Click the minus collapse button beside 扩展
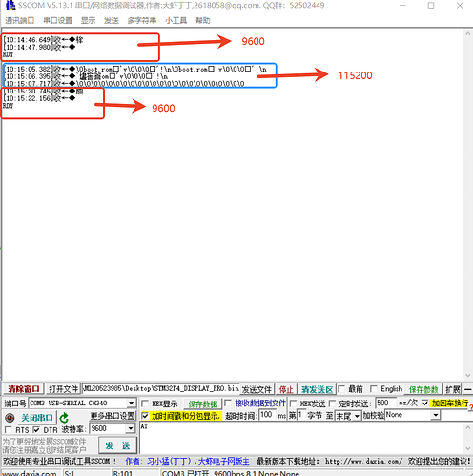473x476 pixels. click(467, 389)
